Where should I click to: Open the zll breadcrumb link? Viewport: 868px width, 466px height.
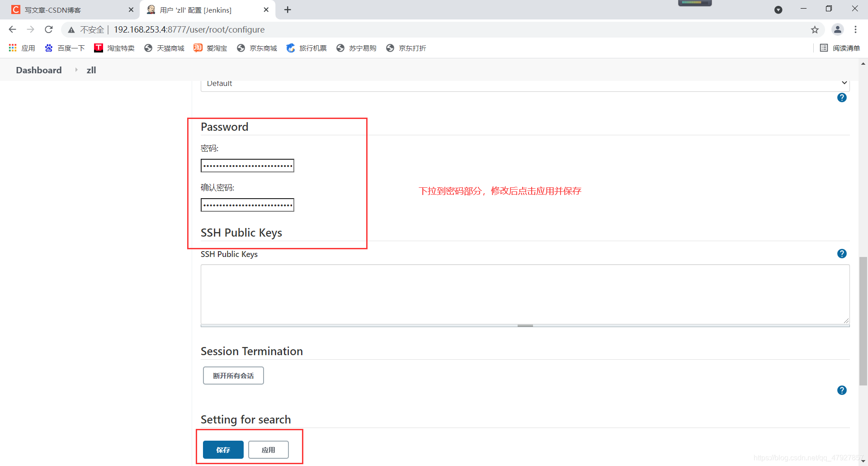click(x=91, y=70)
